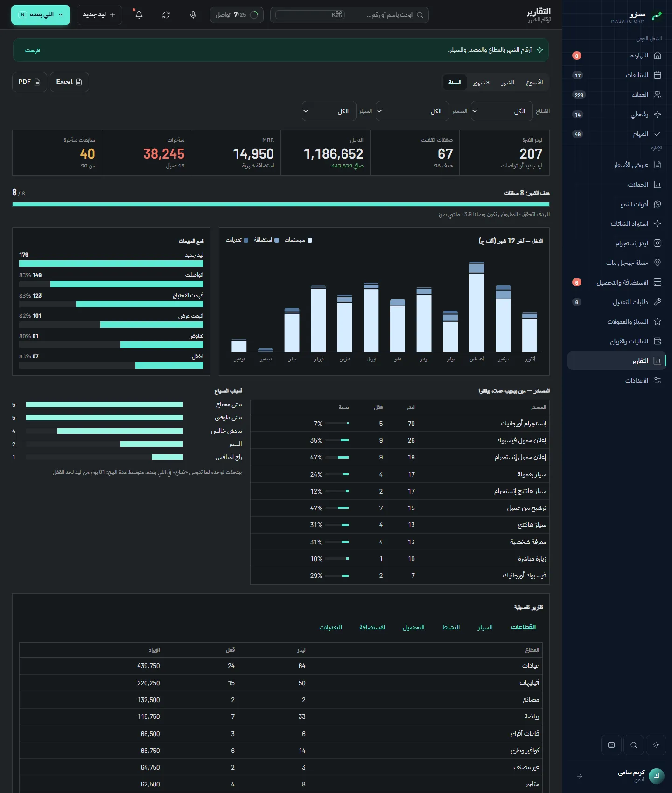The width and height of the screenshot is (672, 793).
Task: Export the report as PDF
Action: click(29, 82)
